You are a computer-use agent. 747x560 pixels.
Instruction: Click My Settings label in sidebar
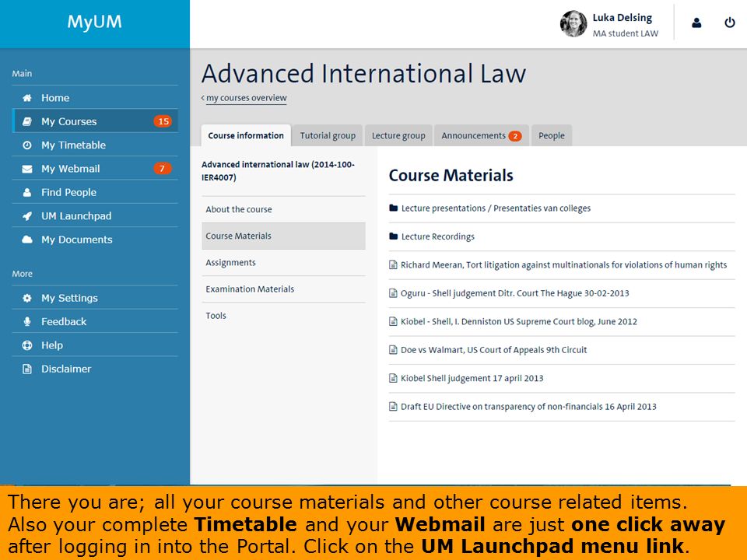(69, 298)
